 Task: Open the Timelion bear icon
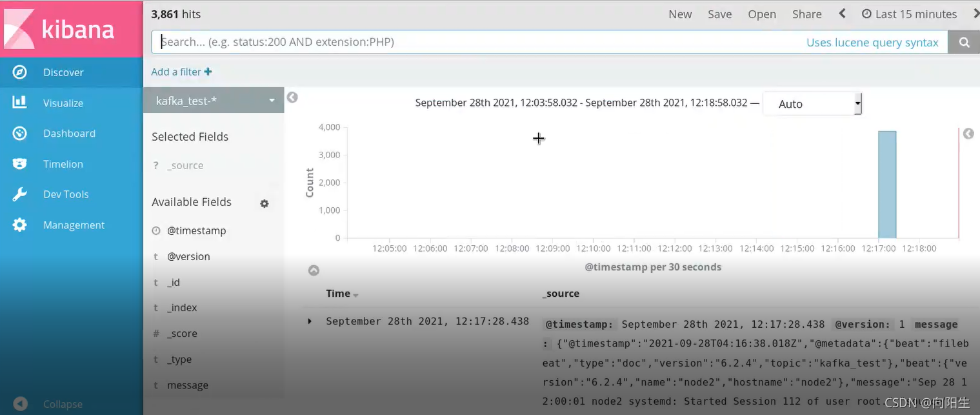pos(20,164)
